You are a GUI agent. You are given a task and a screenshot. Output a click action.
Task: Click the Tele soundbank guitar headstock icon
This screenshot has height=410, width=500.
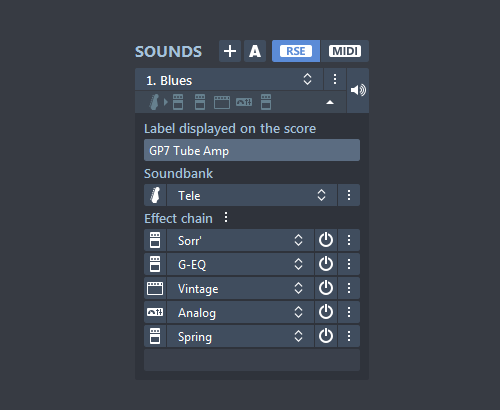155,195
